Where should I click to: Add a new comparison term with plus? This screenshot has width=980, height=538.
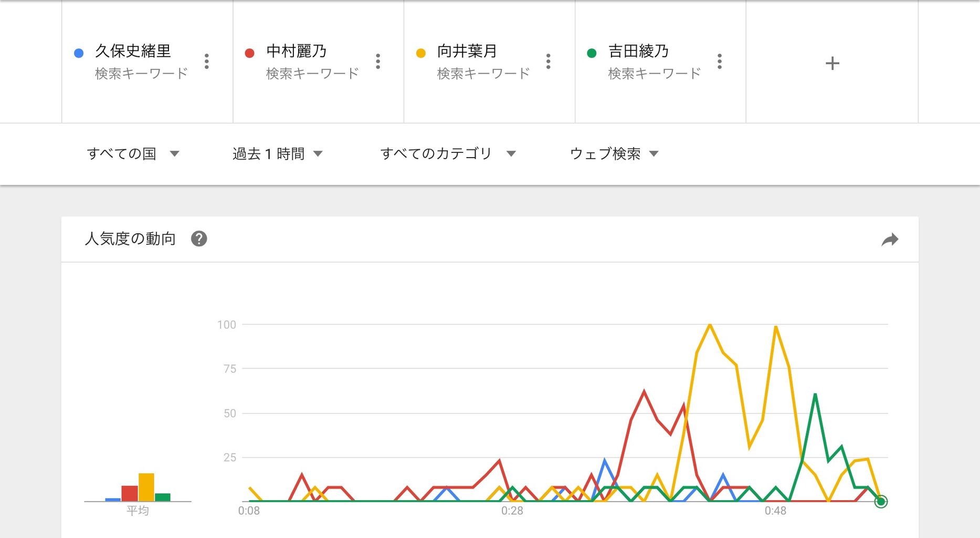pos(833,64)
